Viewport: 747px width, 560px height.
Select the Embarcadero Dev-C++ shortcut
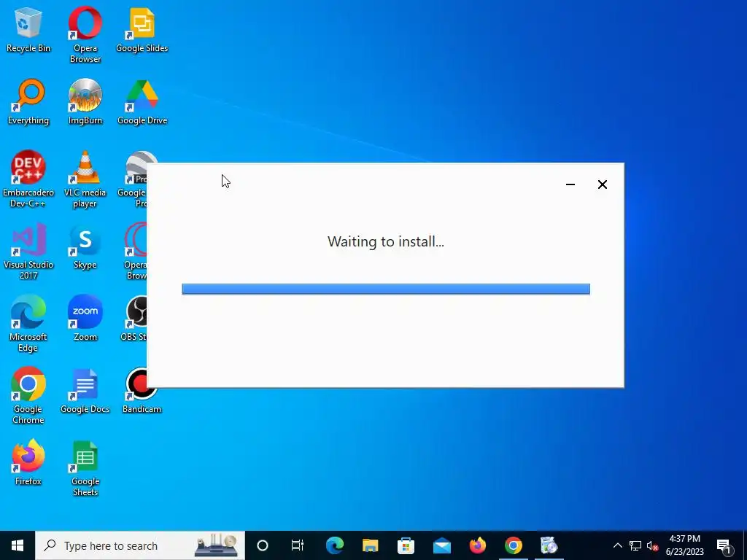(28, 179)
